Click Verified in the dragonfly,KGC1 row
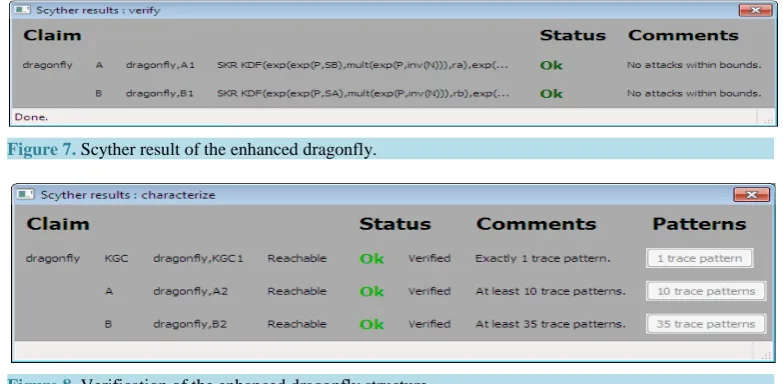 tap(429, 258)
